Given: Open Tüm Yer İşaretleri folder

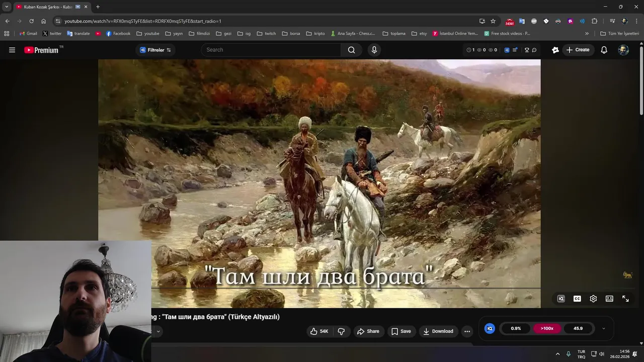Looking at the screenshot, I should [619, 34].
